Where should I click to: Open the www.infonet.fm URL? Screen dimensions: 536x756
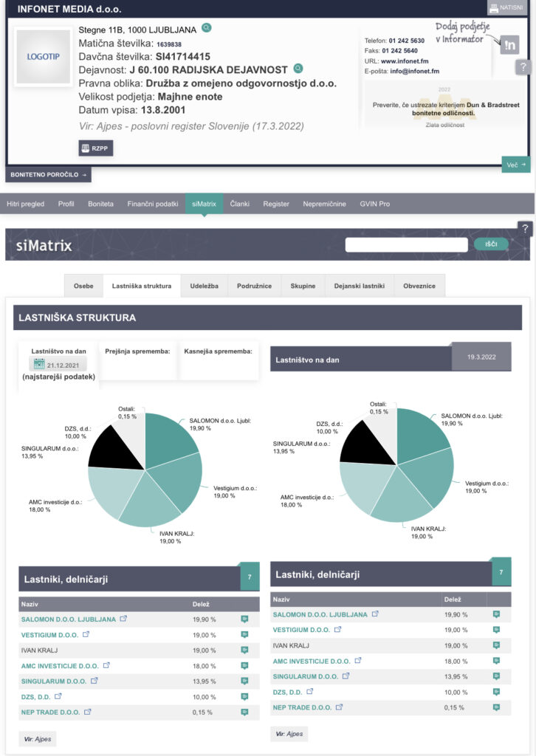405,61
